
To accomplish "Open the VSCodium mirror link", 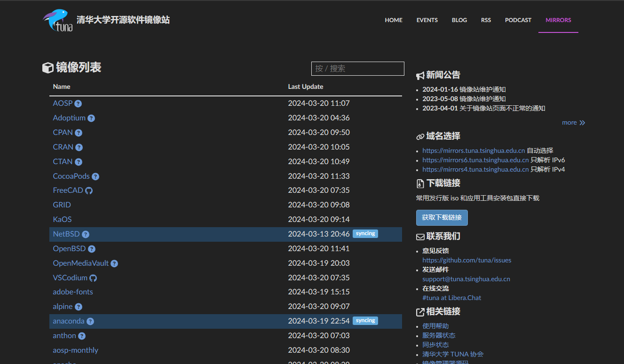I will 70,278.
